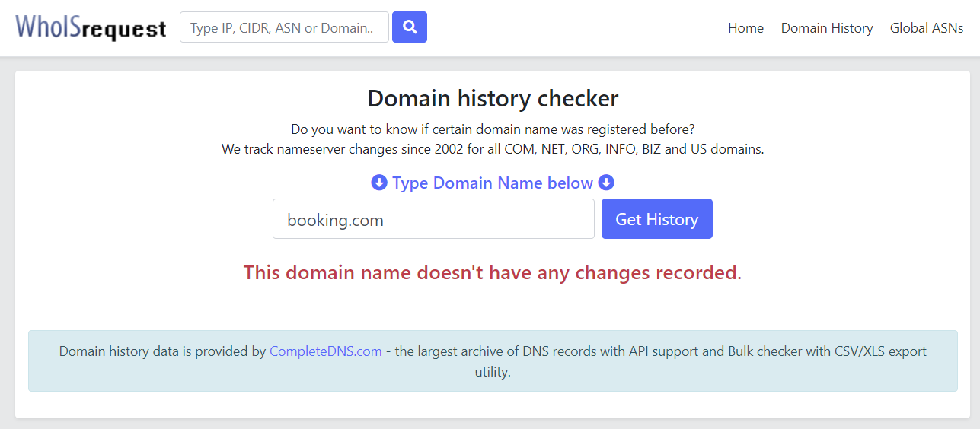
Task: Click the "Domain history checker" heading
Action: pyautogui.click(x=493, y=98)
